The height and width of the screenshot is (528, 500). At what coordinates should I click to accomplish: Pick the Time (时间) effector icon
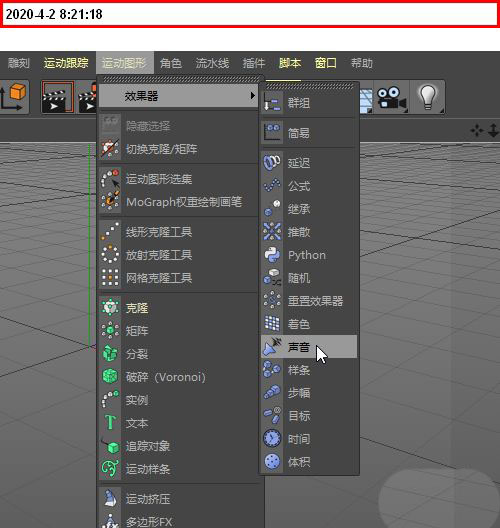[x=272, y=438]
